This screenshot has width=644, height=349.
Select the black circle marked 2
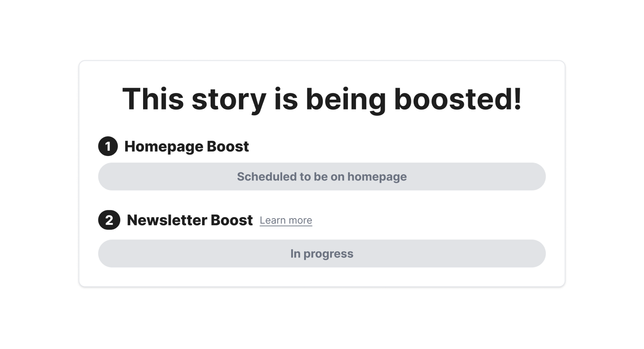click(x=109, y=220)
